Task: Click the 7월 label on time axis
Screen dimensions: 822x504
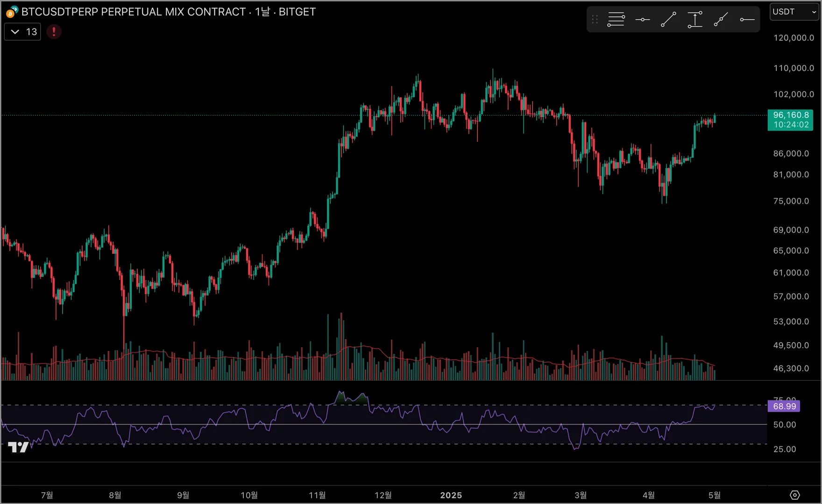Action: tap(47, 495)
